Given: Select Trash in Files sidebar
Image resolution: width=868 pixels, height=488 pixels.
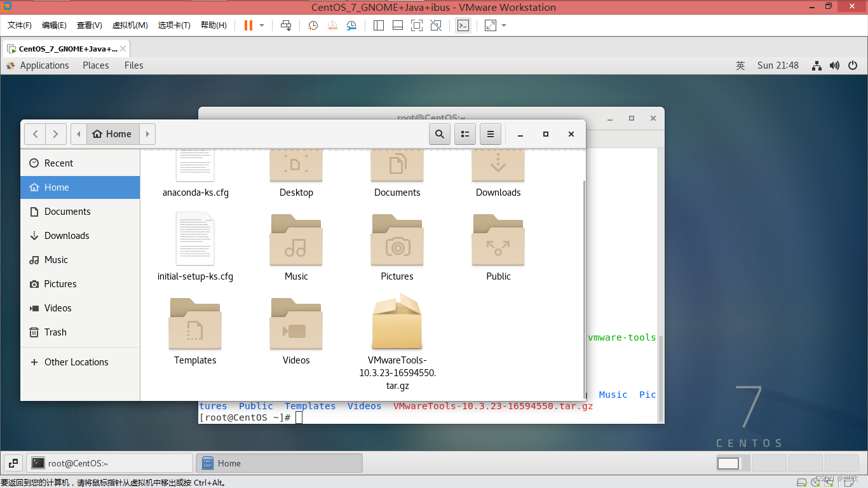Looking at the screenshot, I should (80, 332).
